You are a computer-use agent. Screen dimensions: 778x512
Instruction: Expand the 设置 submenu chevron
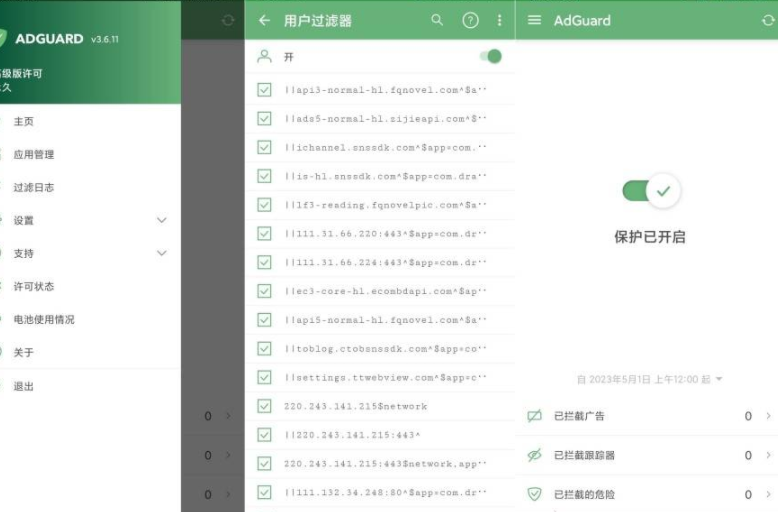click(162, 220)
